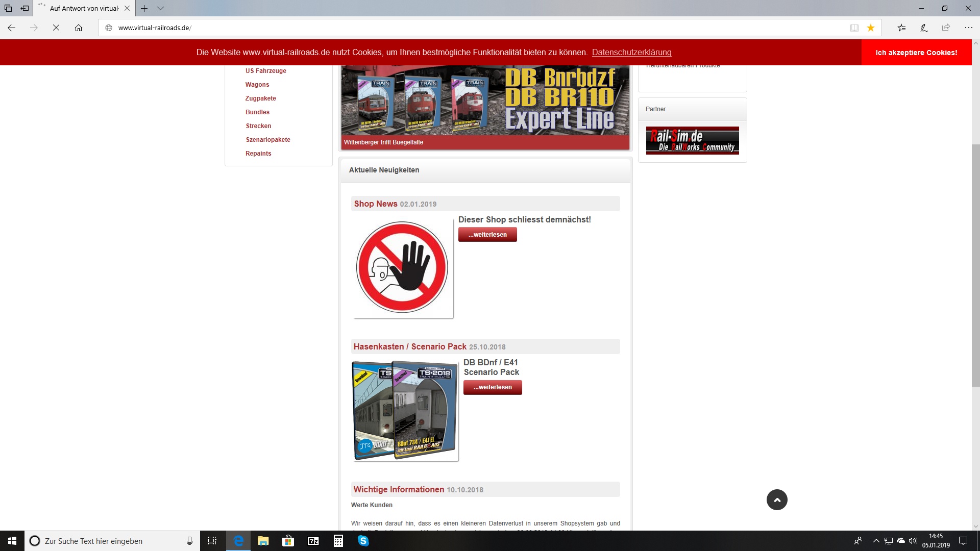This screenshot has height=551, width=980.
Task: Open Edge settings and more menu
Action: [968, 28]
